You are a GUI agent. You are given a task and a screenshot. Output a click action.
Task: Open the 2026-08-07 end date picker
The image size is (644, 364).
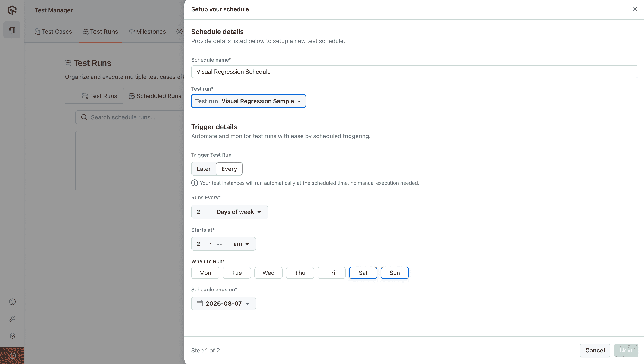click(x=223, y=303)
